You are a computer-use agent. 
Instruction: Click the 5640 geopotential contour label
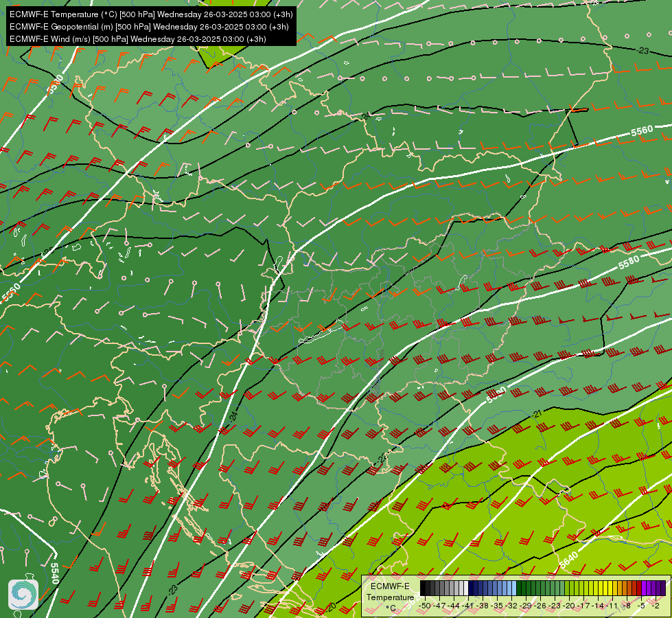click(569, 560)
